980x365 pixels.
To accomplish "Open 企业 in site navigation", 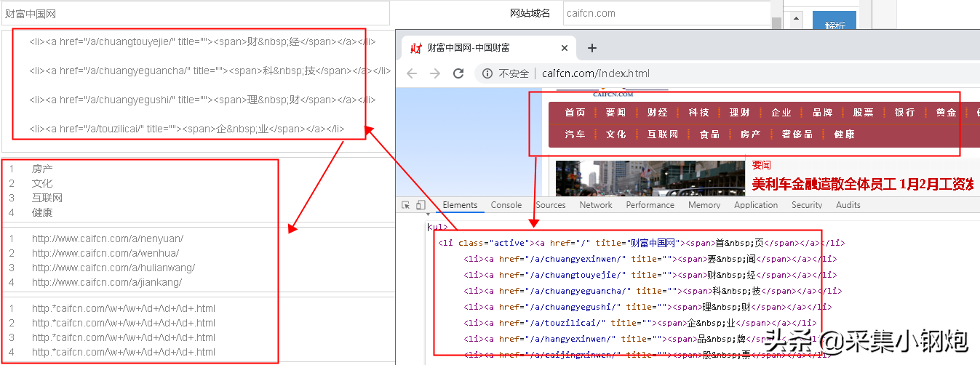I will point(781,113).
